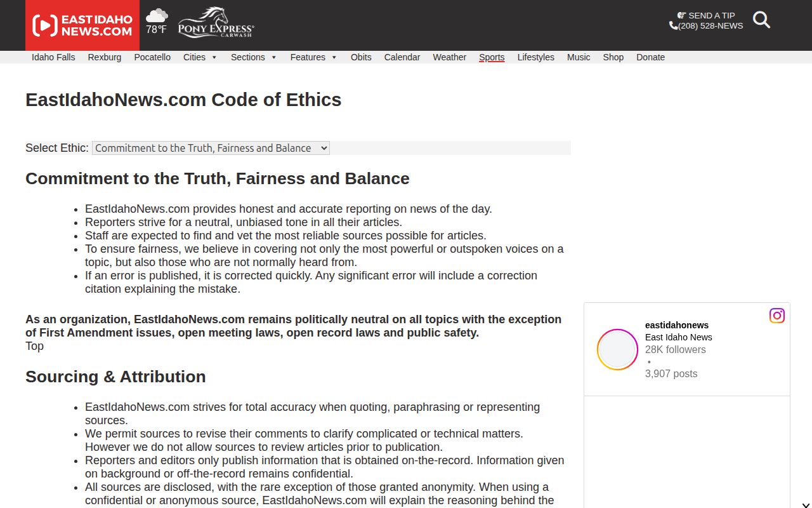
Task: Click the (208) 528-NEWS phone number
Action: click(710, 26)
